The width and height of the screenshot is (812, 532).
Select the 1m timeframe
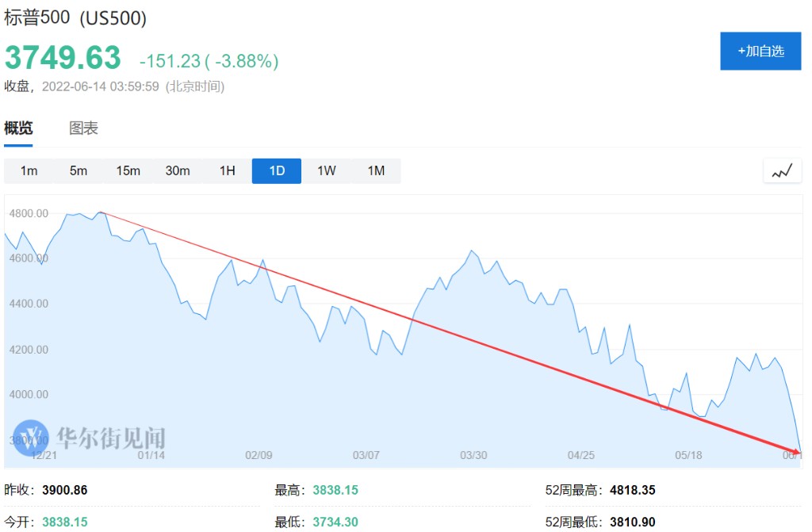click(x=29, y=170)
